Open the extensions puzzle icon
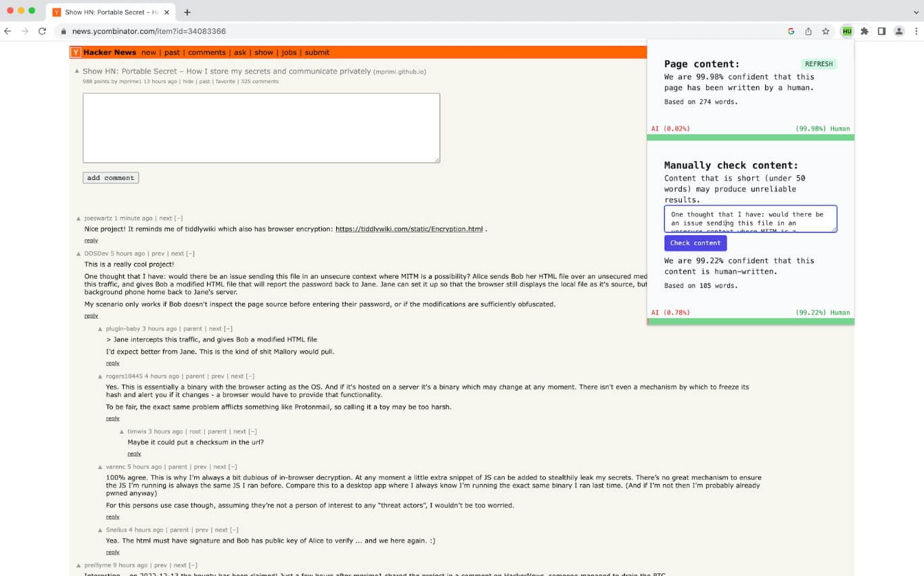Viewport: 924px width, 576px height. click(x=864, y=31)
